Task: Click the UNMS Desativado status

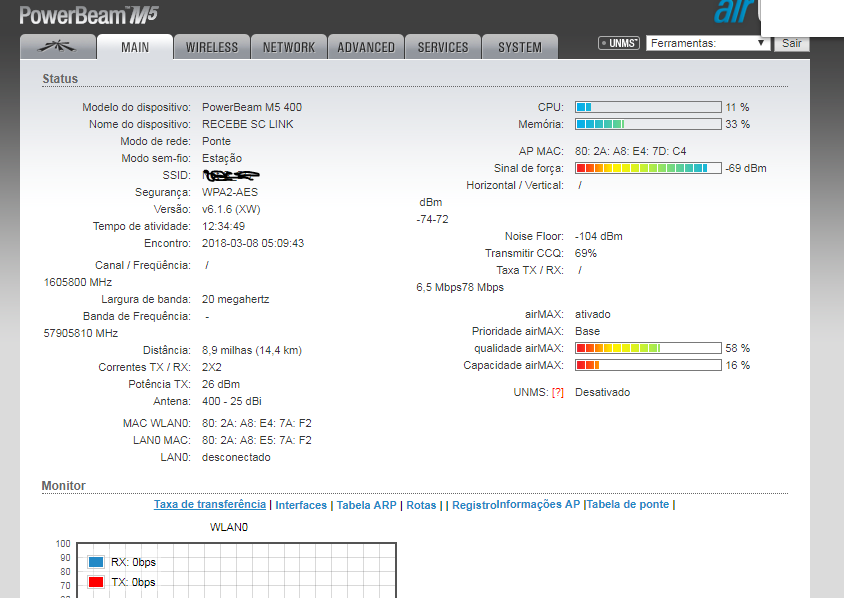Action: 602,392
